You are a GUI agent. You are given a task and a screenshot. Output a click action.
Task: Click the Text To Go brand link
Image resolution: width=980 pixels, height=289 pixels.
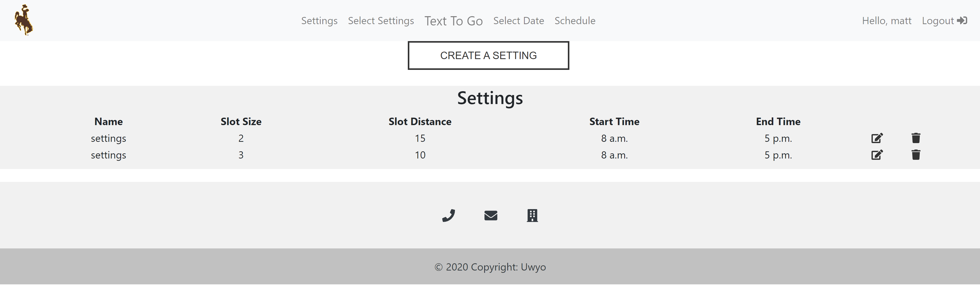453,21
